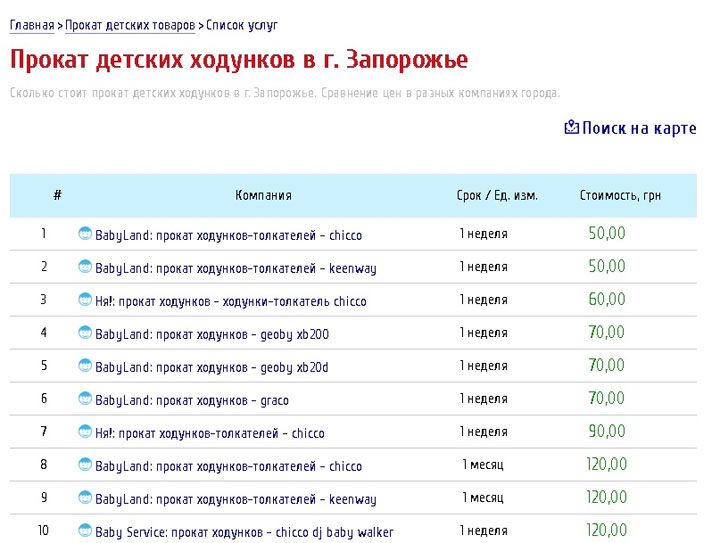The image size is (720, 543).
Task: Open BabyLand ходунков-толкателей chicco 1 неделя listing
Action: click(x=228, y=235)
